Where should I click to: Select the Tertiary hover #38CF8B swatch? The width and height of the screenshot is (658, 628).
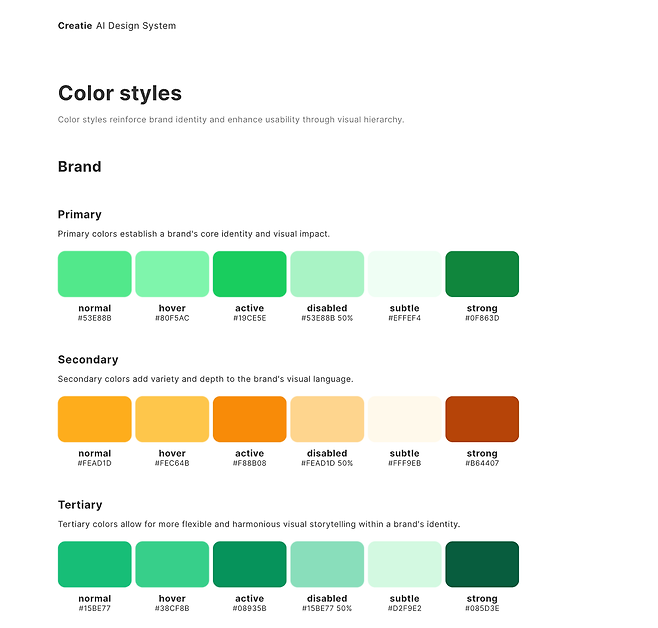tap(172, 564)
